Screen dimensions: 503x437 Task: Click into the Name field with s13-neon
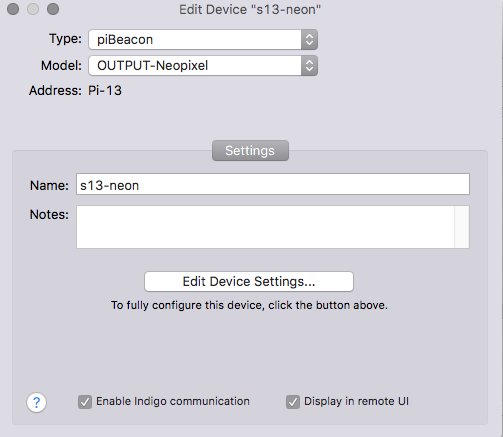273,184
